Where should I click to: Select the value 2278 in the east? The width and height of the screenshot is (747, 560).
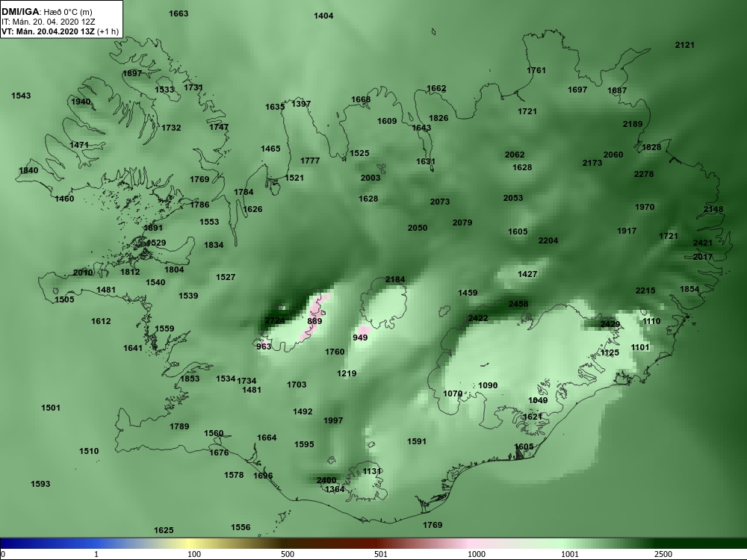point(644,174)
